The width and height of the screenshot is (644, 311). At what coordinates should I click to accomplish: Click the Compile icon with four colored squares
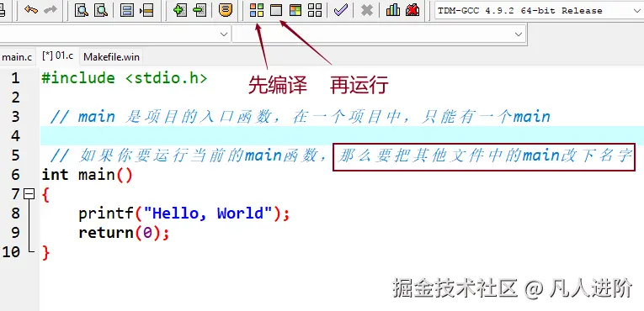pos(257,10)
